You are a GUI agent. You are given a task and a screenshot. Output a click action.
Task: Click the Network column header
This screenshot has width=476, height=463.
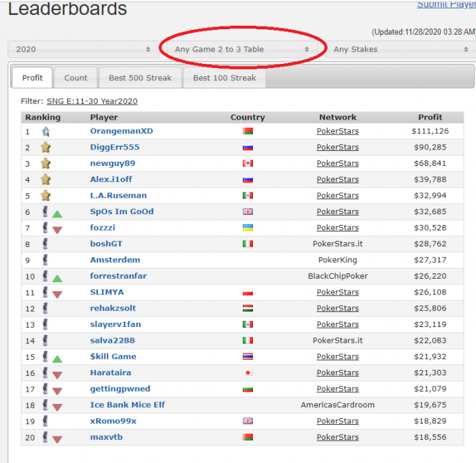click(337, 117)
